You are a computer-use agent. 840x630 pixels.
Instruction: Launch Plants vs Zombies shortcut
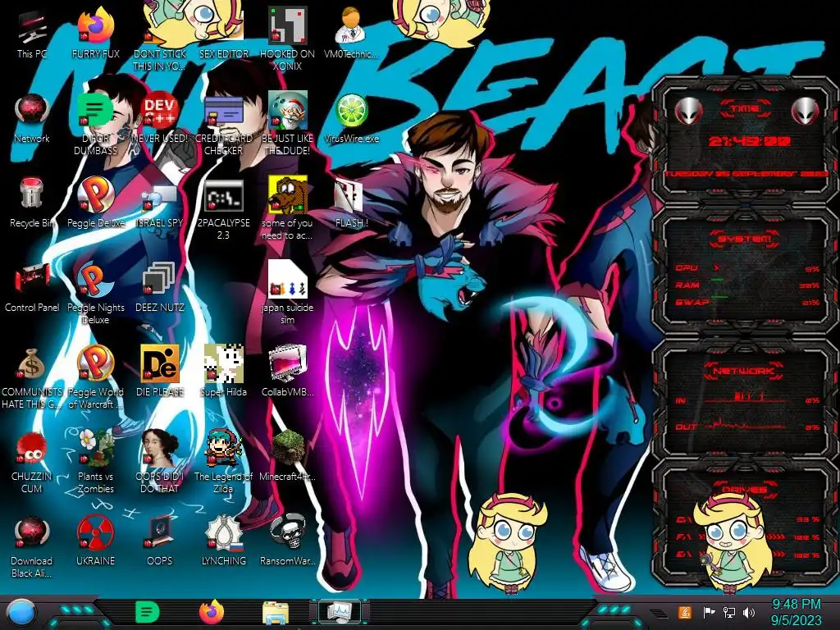pos(95,462)
